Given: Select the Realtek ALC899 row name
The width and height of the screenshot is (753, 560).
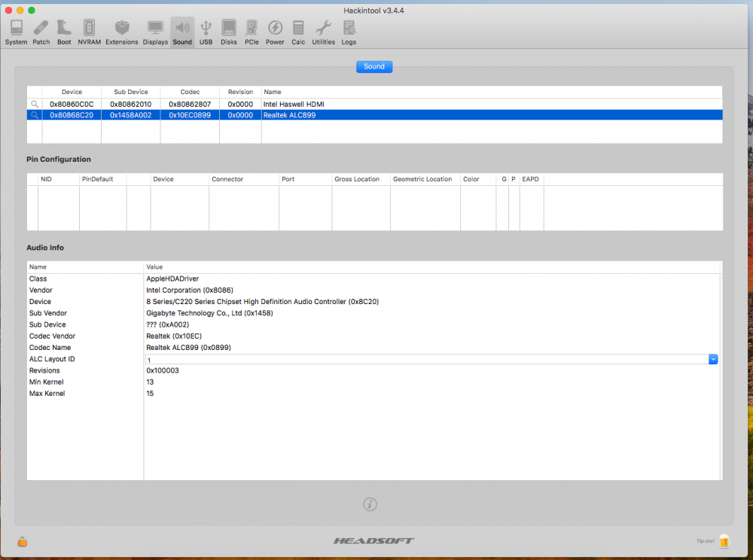Looking at the screenshot, I should click(x=290, y=115).
